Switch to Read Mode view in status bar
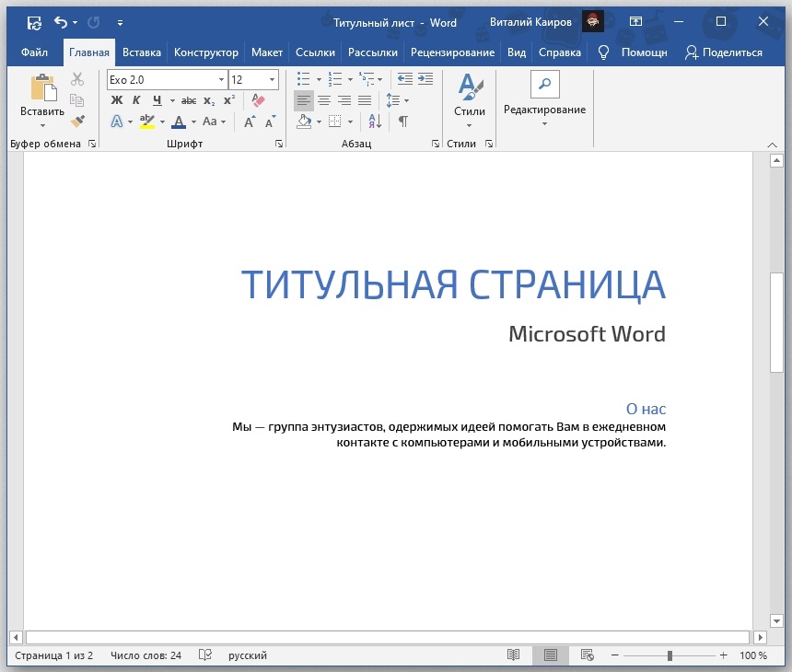Screen dimensions: 792x672 (x=513, y=655)
